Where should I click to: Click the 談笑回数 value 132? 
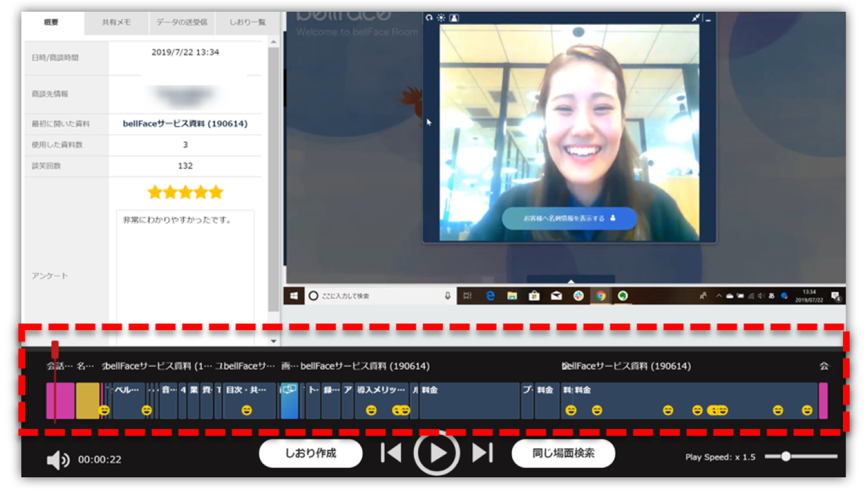point(185,166)
